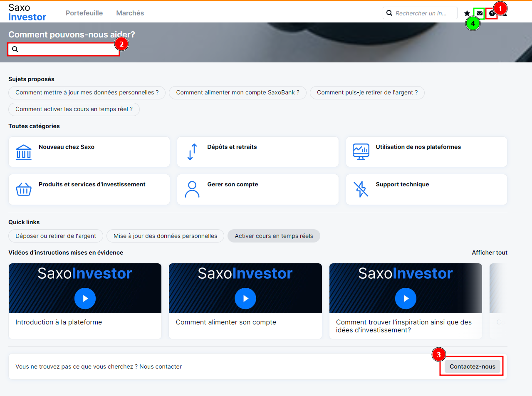The width and height of the screenshot is (532, 396).
Task: Open Comment trouver l'inspiration video title
Action: [x=404, y=326]
